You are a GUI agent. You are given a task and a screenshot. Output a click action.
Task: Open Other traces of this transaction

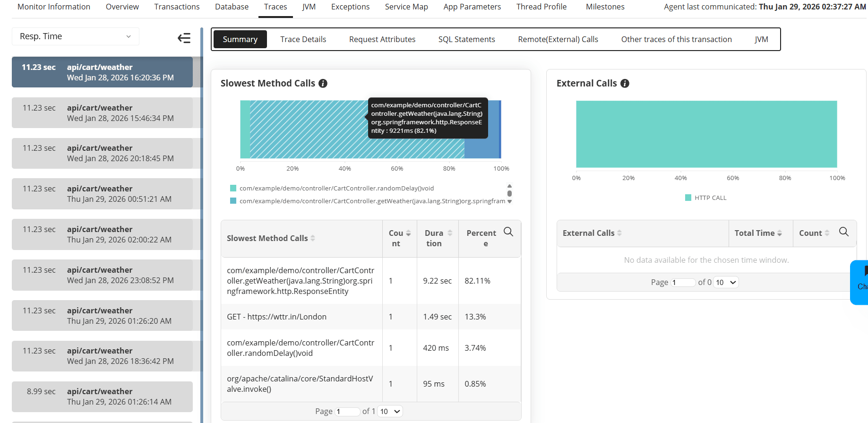tap(677, 39)
